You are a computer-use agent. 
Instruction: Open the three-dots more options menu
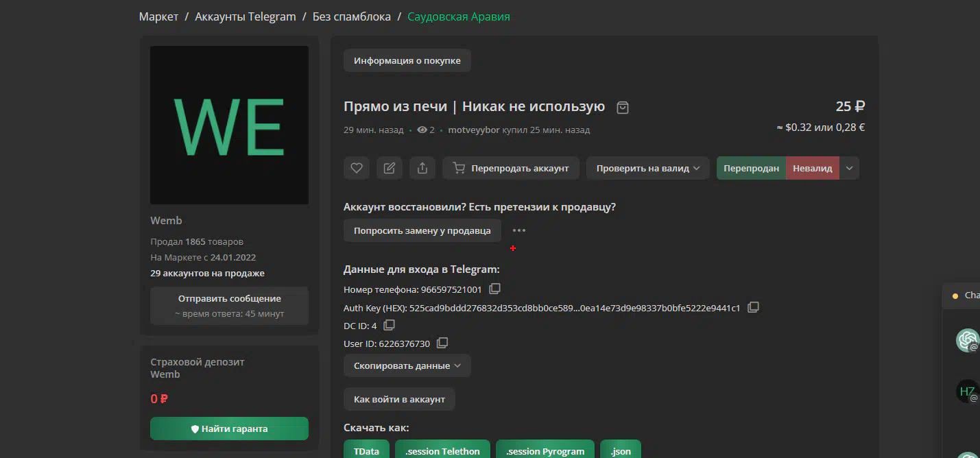519,230
